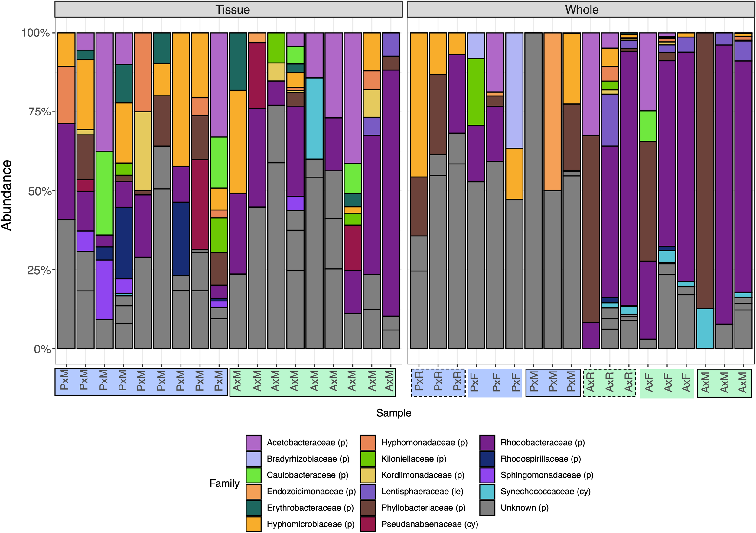
Task: Click the Bradyrhizobiaceae legend color swatch
Action: [253, 459]
